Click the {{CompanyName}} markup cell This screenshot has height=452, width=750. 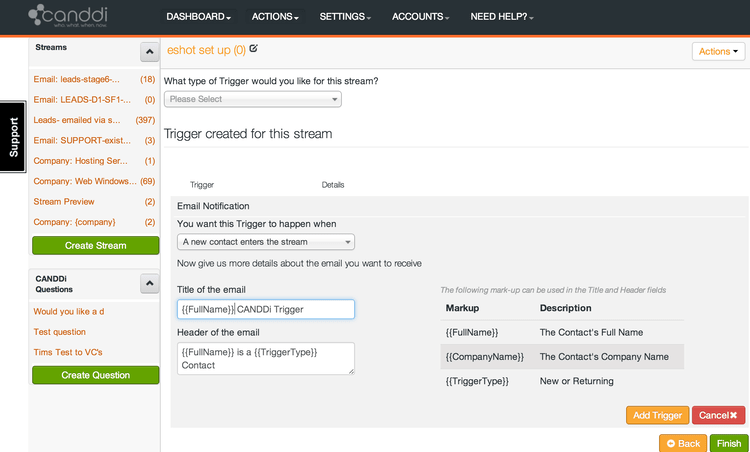(485, 357)
